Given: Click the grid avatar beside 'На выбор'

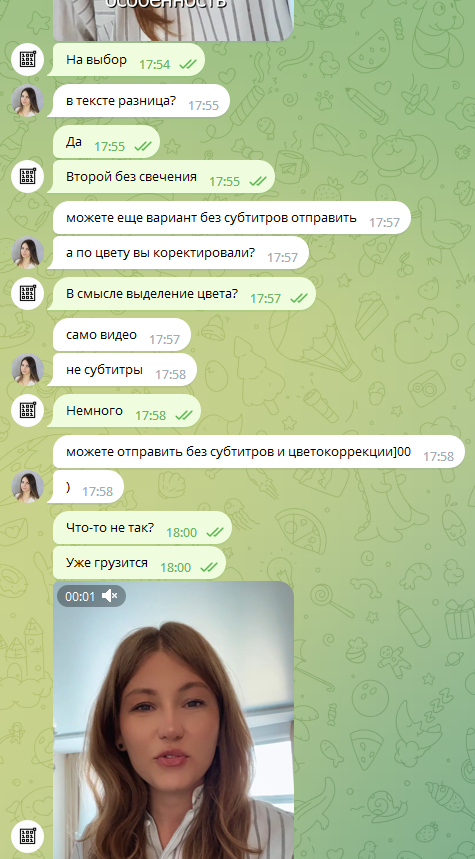Looking at the screenshot, I should coord(28,59).
